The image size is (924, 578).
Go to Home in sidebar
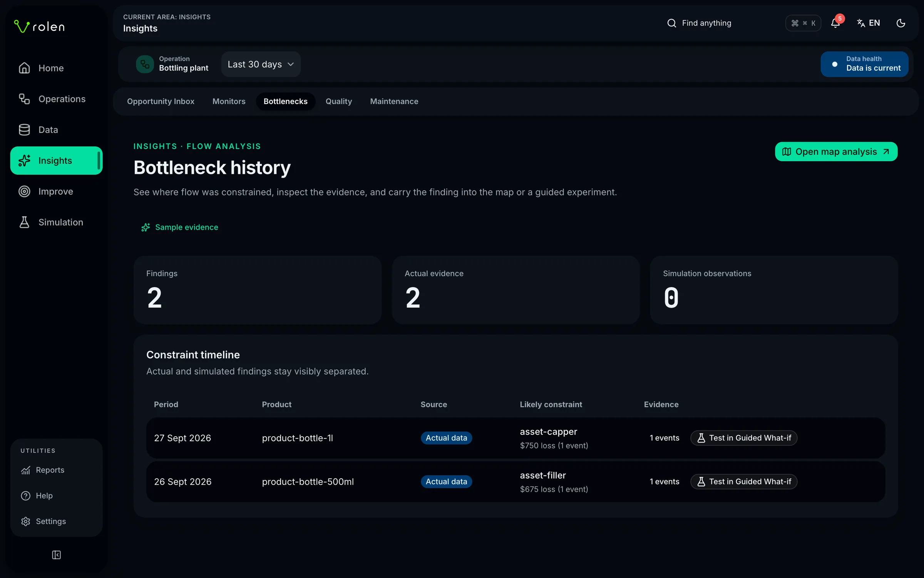point(56,68)
